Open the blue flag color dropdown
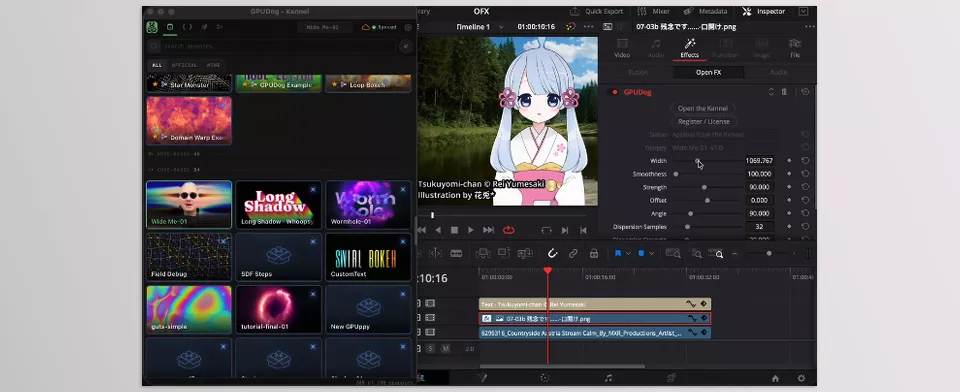960x392 pixels. pos(628,253)
